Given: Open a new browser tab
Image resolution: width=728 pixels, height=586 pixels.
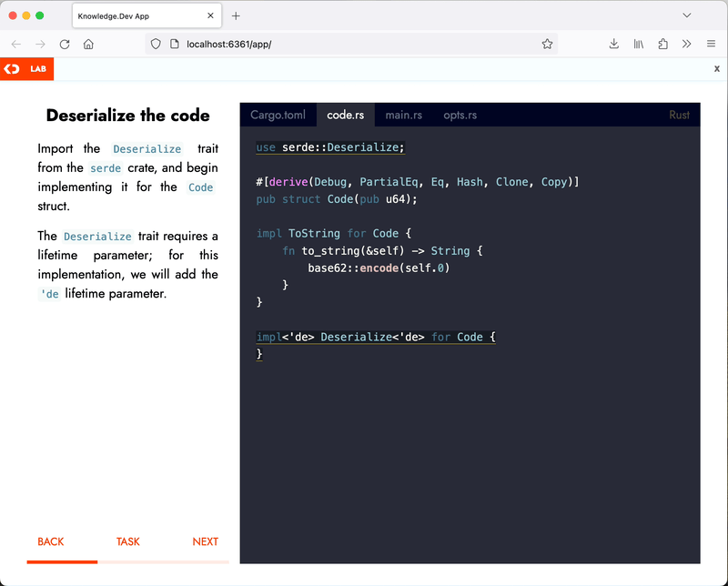Looking at the screenshot, I should 236,15.
